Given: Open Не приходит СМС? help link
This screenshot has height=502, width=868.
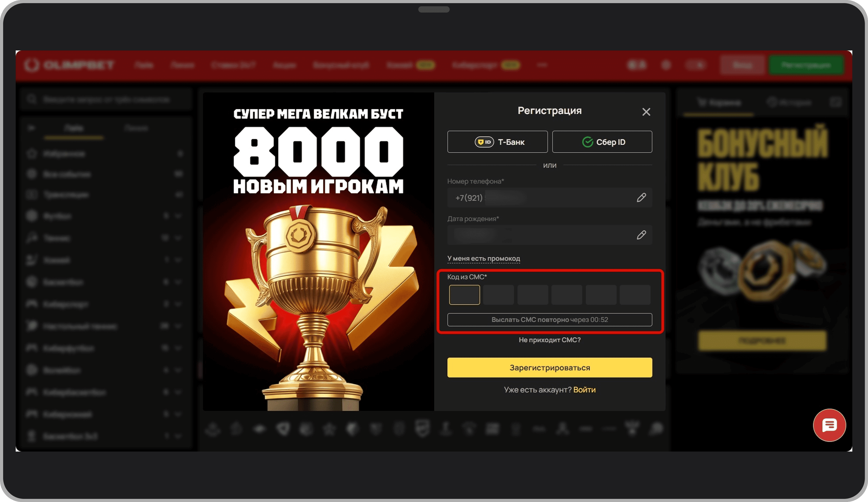Looking at the screenshot, I should coord(550,340).
